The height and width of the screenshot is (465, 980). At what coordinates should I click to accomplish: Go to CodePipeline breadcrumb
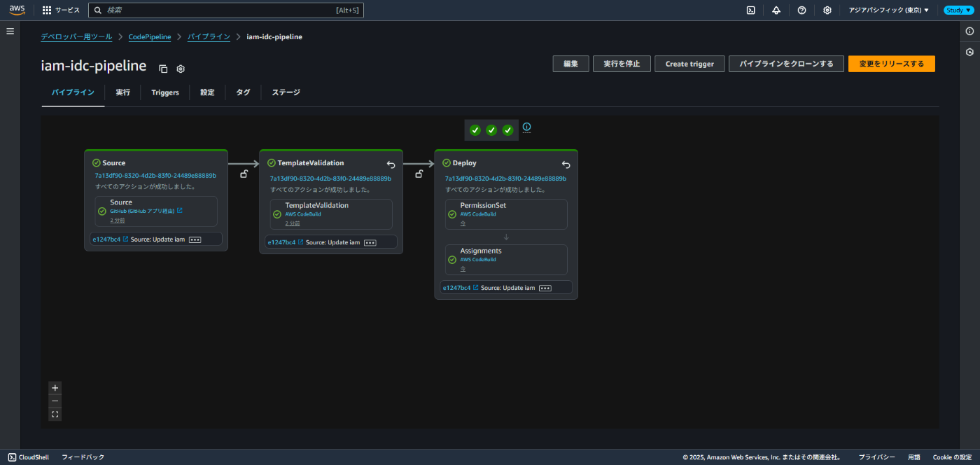coord(150,36)
